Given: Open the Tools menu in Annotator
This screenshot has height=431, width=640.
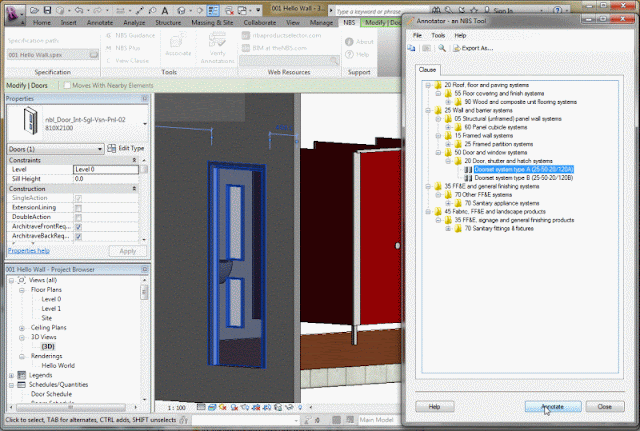Looking at the screenshot, I should (438, 36).
